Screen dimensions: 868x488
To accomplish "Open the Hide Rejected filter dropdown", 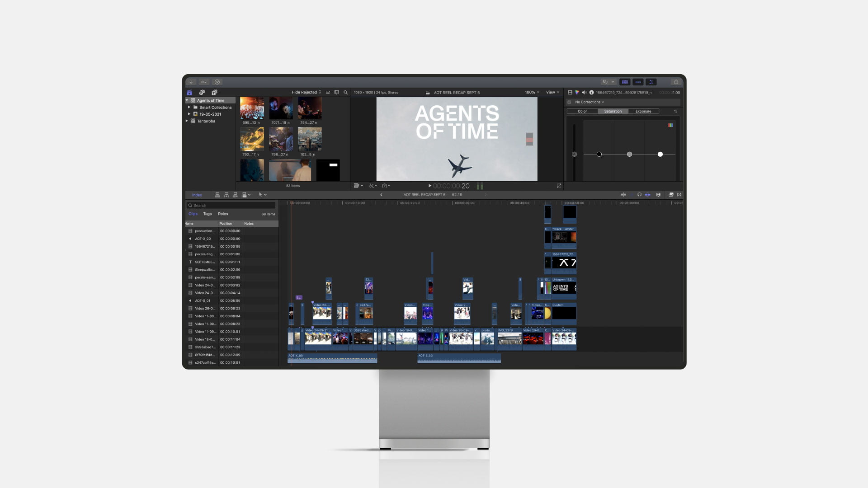I will [x=306, y=92].
